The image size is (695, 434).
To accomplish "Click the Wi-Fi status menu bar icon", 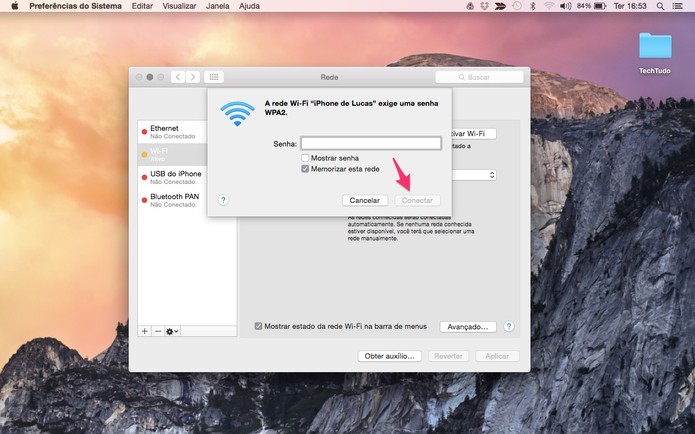I will pos(549,6).
